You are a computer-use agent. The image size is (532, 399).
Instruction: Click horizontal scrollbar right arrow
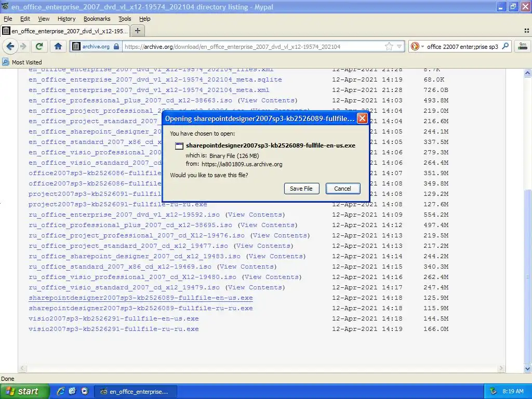coord(501,368)
